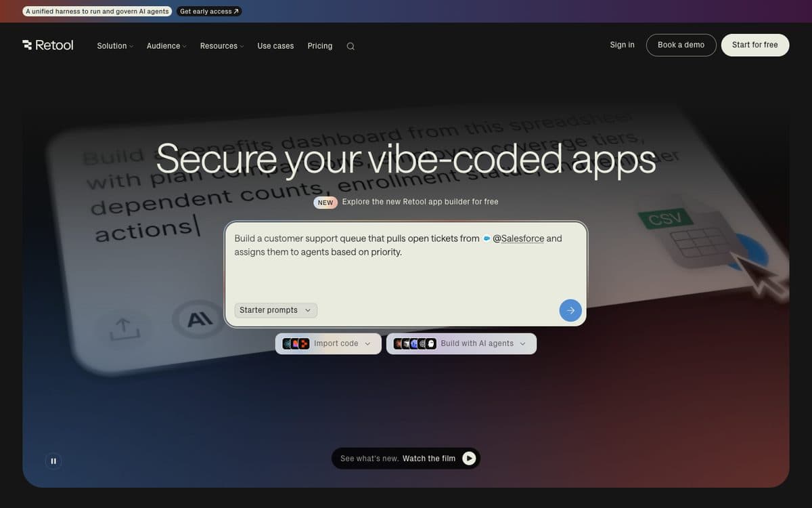Open the Build with AI agents dropdown
The height and width of the screenshot is (508, 812).
[461, 343]
